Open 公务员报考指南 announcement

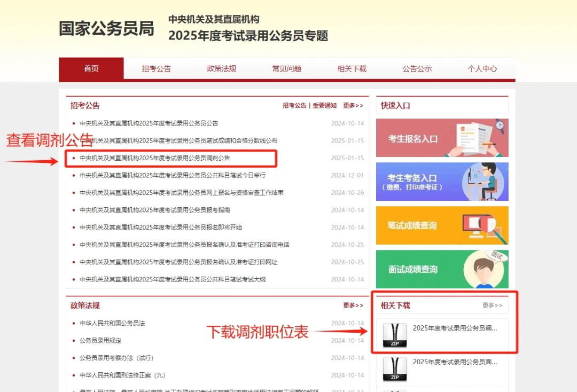click(155, 210)
